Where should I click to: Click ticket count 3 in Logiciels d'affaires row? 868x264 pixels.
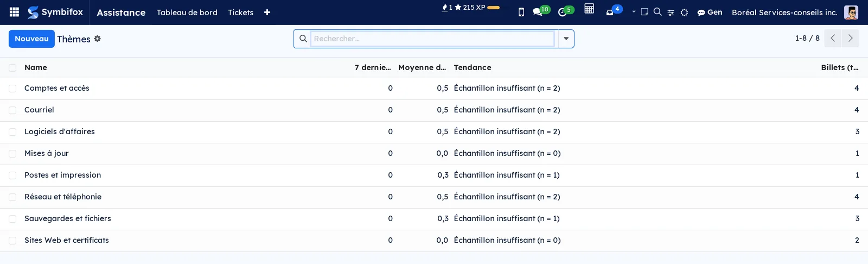point(857,131)
